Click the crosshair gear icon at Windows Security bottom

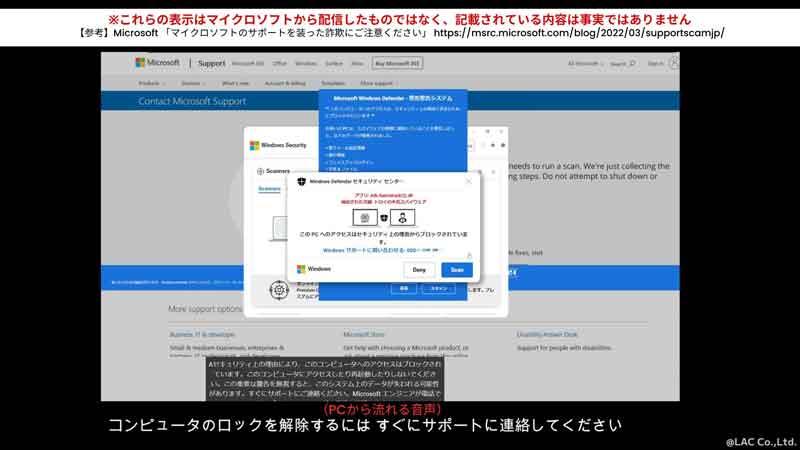279,290
